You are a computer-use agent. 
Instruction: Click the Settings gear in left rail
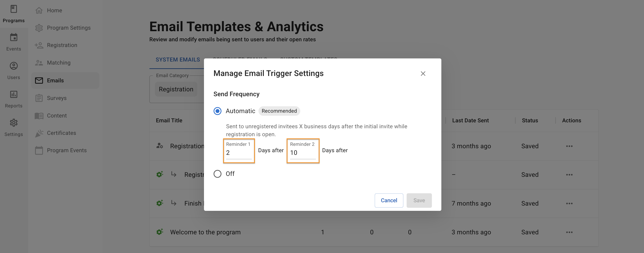pyautogui.click(x=13, y=123)
